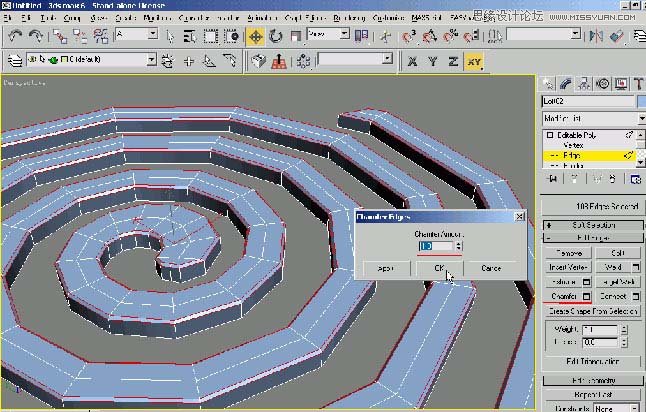
Task: Open the Tools menu
Action: [x=49, y=18]
